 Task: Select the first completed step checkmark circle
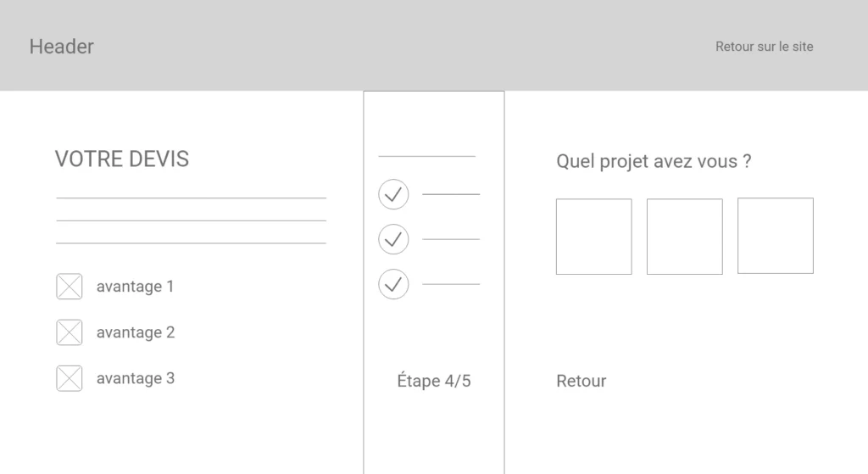[393, 194]
